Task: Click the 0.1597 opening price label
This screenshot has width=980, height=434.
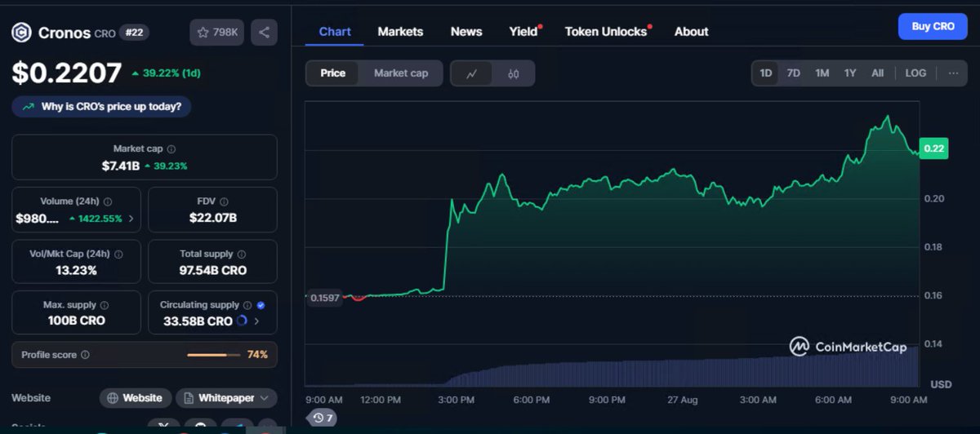Action: click(x=324, y=298)
